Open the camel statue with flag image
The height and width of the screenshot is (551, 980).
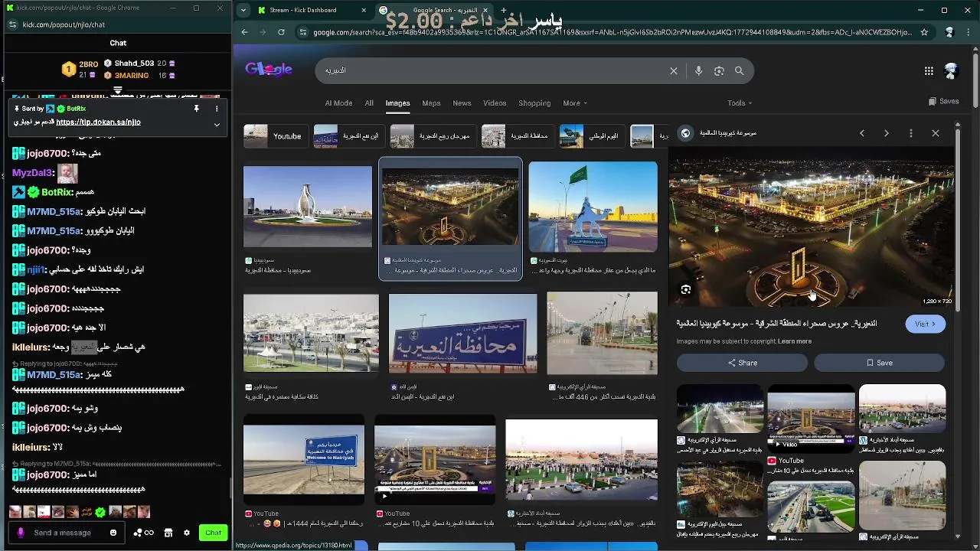593,207
